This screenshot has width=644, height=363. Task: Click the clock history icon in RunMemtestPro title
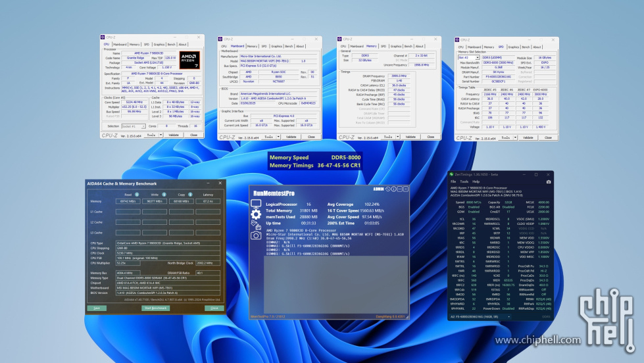coord(387,189)
